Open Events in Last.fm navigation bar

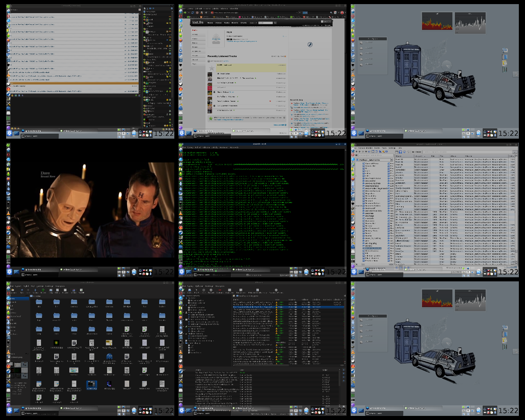point(235,23)
